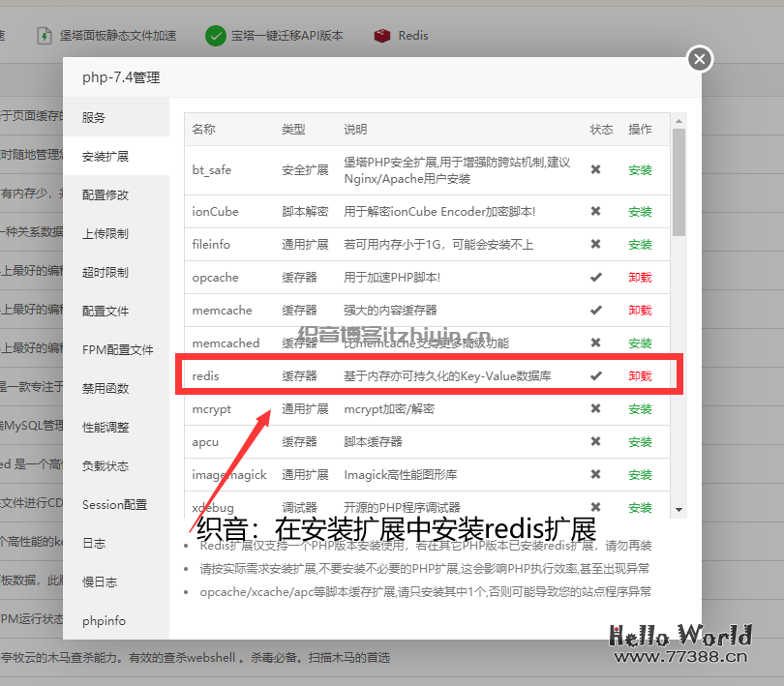The height and width of the screenshot is (686, 784).
Task: Click the cross status icon for xdebug
Action: coord(595,507)
